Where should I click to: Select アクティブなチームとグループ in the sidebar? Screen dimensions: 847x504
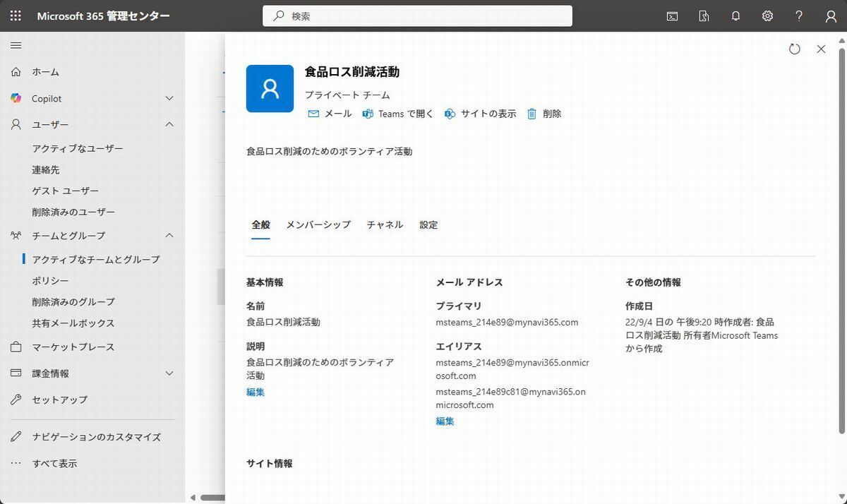point(96,259)
